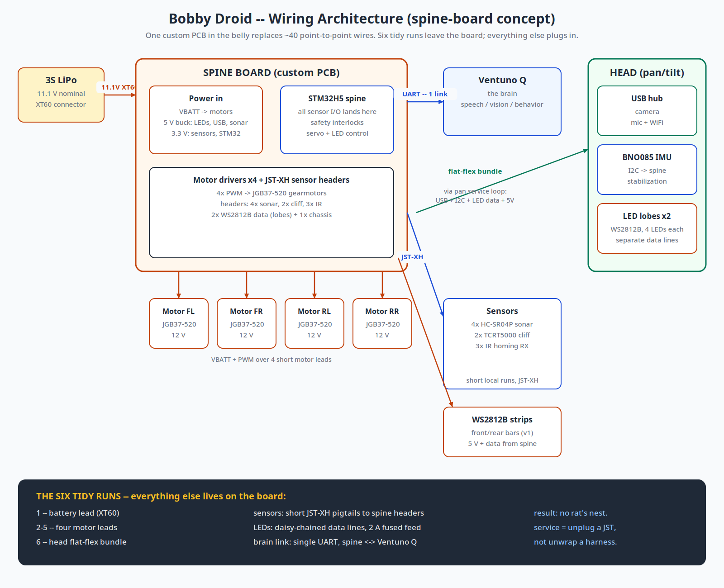Select the 'Motor RR' box

click(x=382, y=323)
